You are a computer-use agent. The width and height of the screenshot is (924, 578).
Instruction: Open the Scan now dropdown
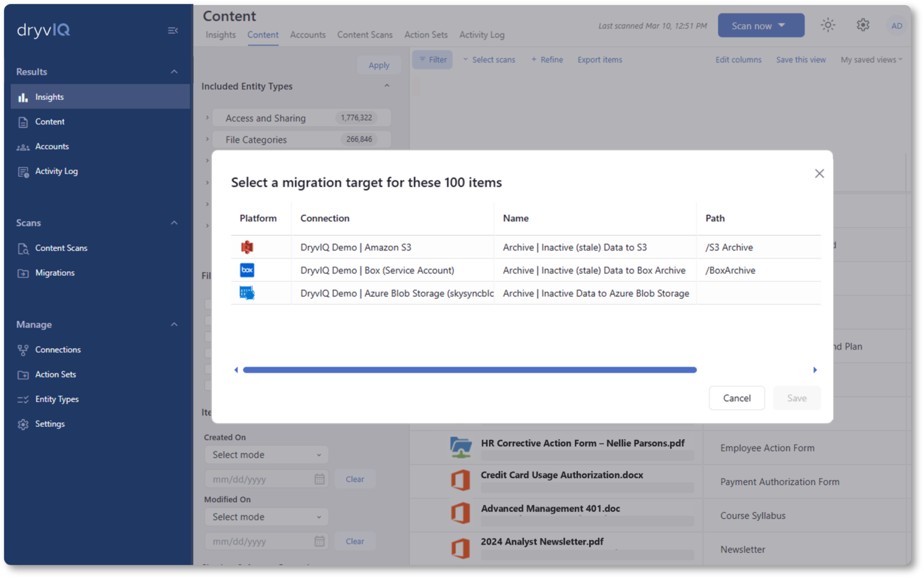(761, 26)
